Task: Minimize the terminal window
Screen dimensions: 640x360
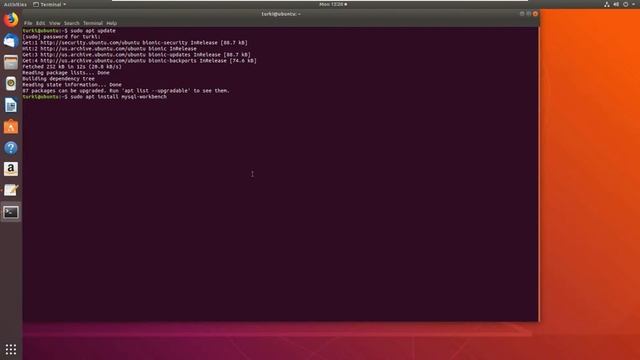Action: tap(522, 13)
